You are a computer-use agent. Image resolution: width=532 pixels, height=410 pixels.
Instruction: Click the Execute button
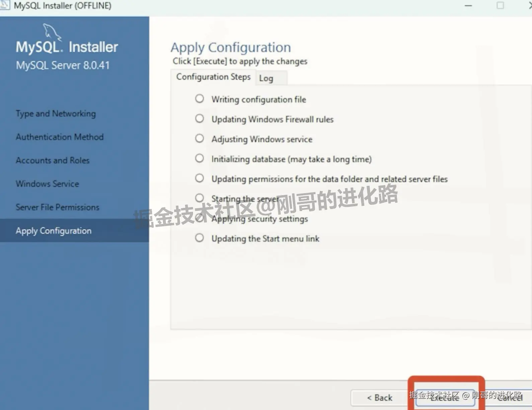click(x=445, y=398)
